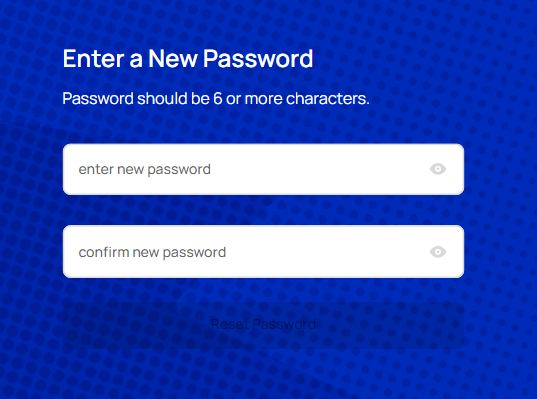Image resolution: width=537 pixels, height=399 pixels.
Task: Toggle visibility of the second password field
Action: [438, 252]
